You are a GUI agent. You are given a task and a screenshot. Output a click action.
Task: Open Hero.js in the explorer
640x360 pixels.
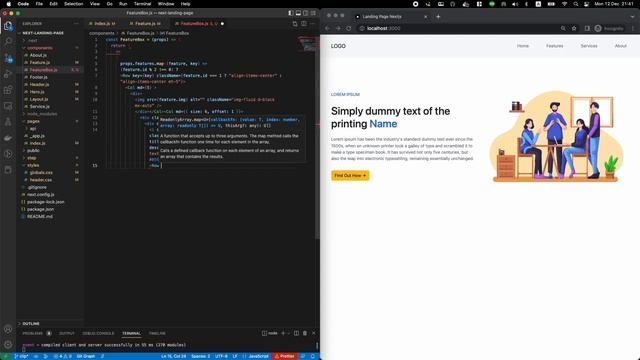pyautogui.click(x=37, y=92)
